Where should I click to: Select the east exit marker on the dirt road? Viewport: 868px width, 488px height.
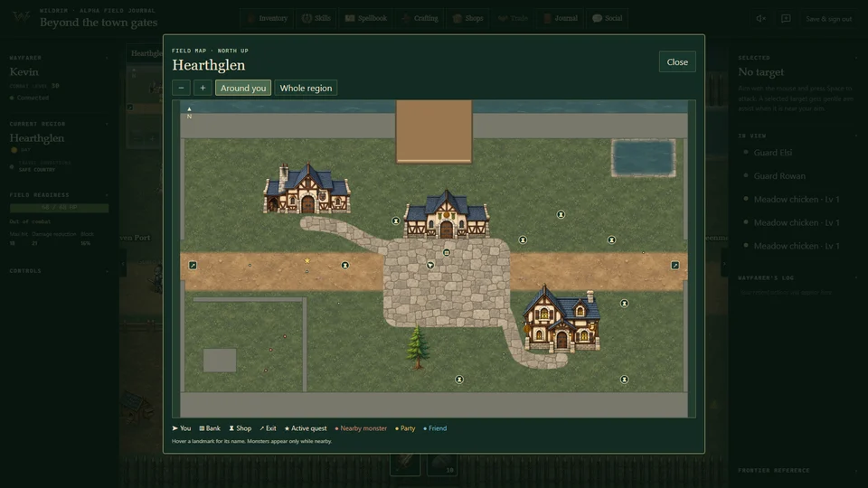point(675,266)
